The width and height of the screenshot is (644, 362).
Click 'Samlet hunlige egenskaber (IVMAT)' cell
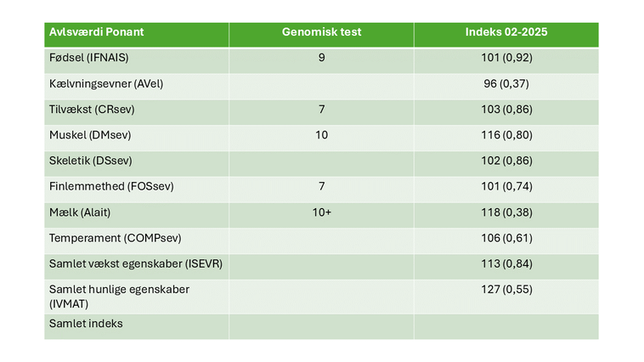[119, 296]
